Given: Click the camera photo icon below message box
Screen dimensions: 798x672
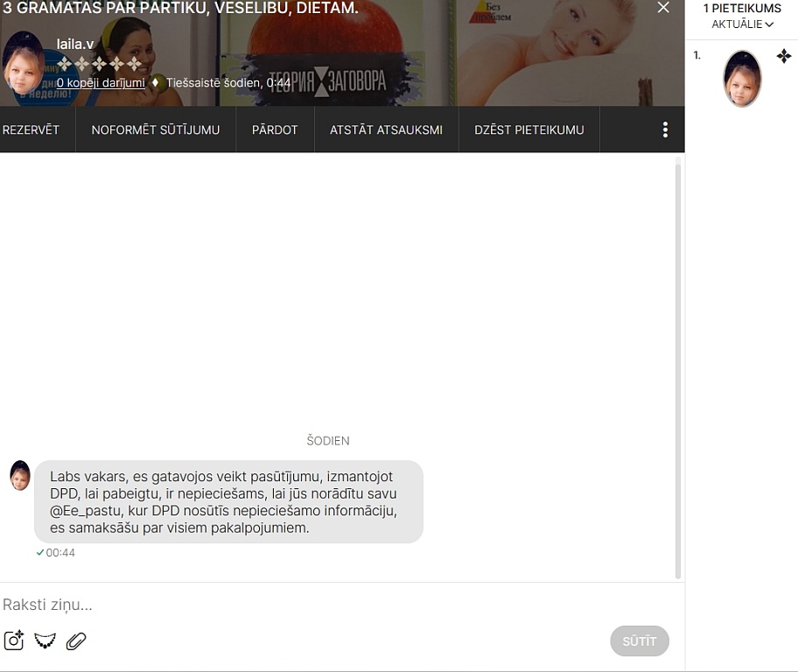Looking at the screenshot, I should point(14,640).
